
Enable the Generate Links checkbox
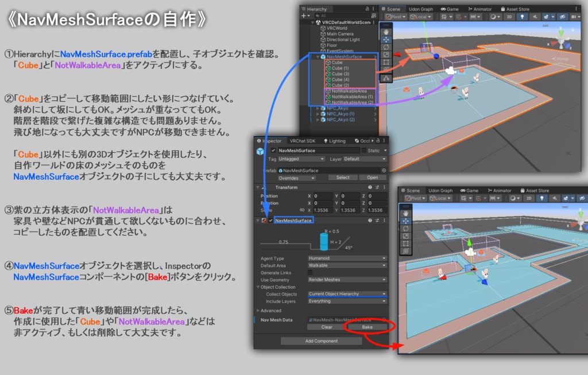click(x=310, y=273)
